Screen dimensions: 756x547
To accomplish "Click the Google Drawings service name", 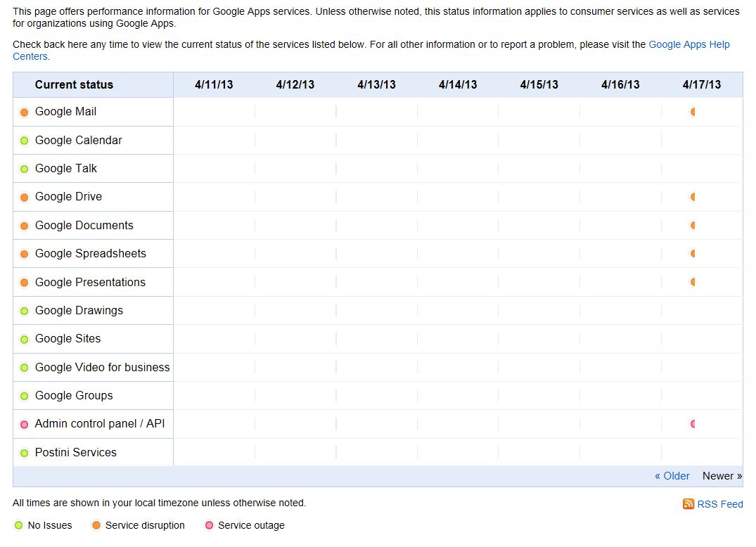I will (x=79, y=310).
